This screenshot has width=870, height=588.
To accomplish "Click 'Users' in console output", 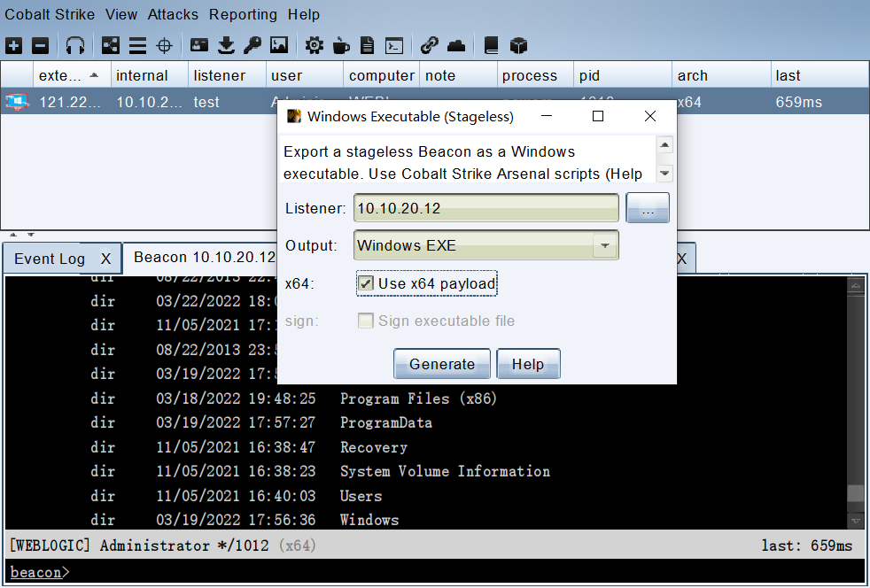I will pos(361,496).
